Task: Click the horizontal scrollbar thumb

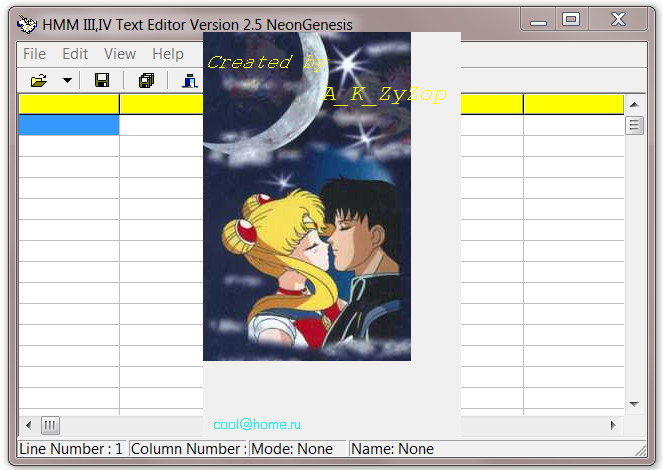Action: [x=50, y=425]
